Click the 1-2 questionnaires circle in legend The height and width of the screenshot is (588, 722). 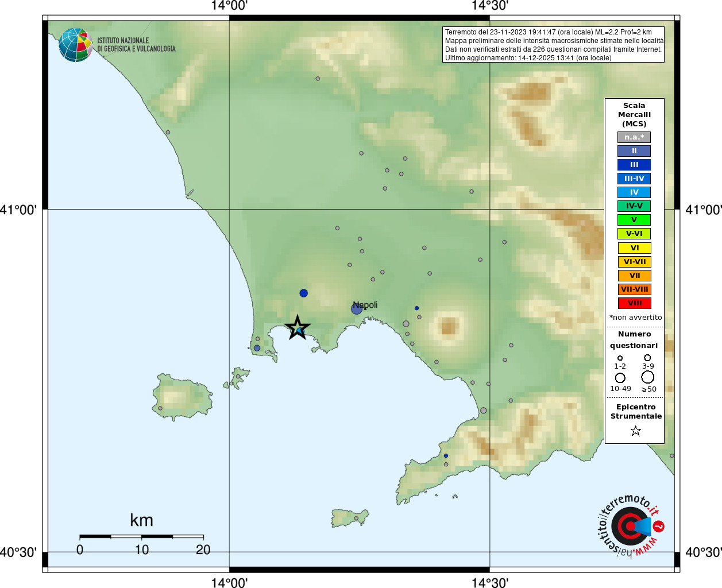tap(620, 358)
